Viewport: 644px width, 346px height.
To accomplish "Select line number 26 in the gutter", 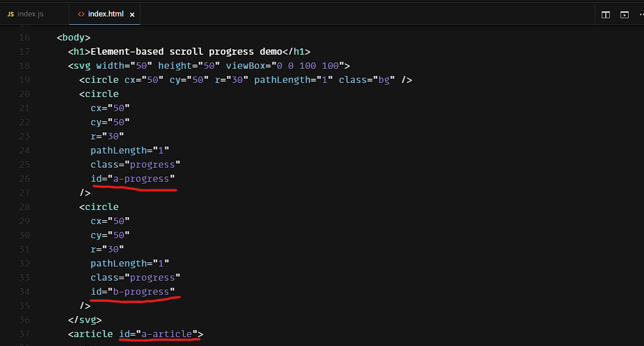I will (24, 179).
